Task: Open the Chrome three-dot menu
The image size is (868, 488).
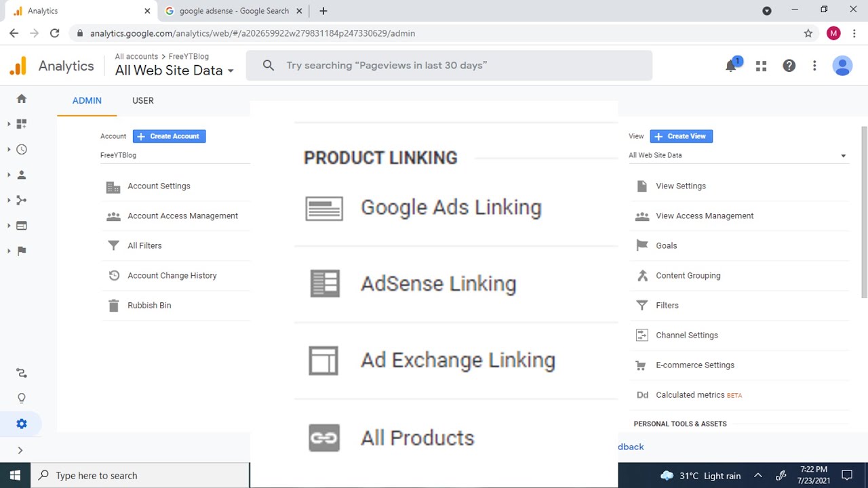Action: 854,33
